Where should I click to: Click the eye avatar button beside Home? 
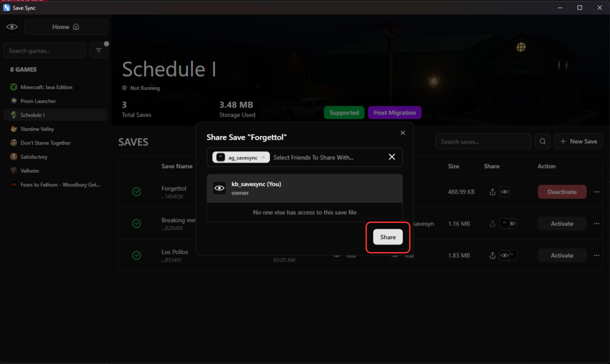tap(12, 27)
